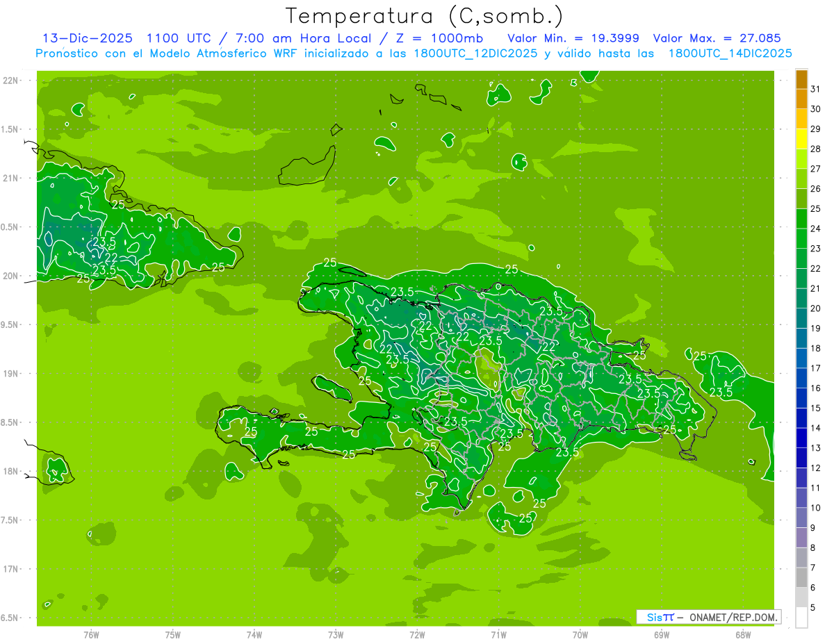Choose the 31 label on the color scale
This screenshot has height=644, width=834.
coord(816,89)
